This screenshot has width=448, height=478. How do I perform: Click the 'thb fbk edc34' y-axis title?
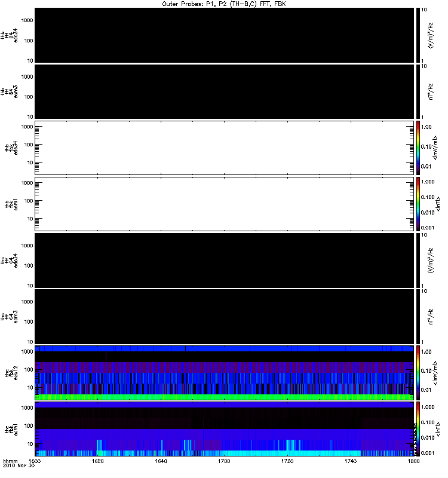coord(11,148)
